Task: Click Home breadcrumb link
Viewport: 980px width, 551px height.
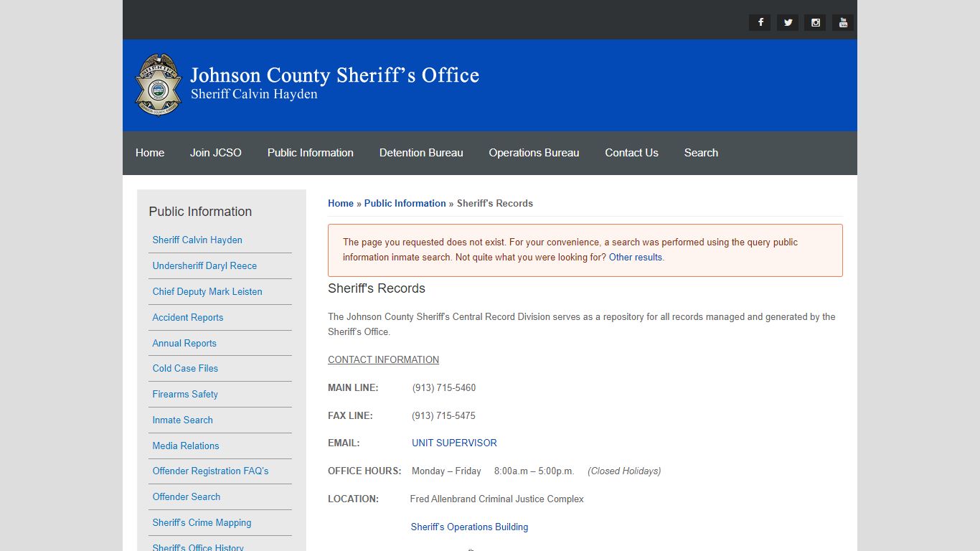Action: pos(341,203)
